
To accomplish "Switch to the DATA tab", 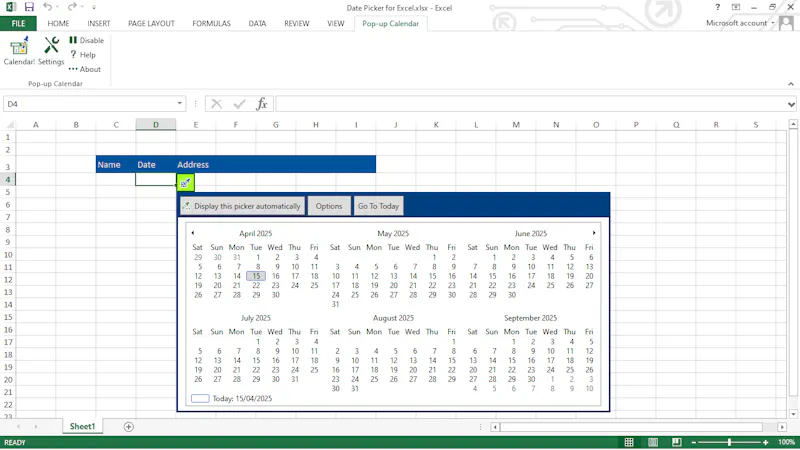I will 257,23.
